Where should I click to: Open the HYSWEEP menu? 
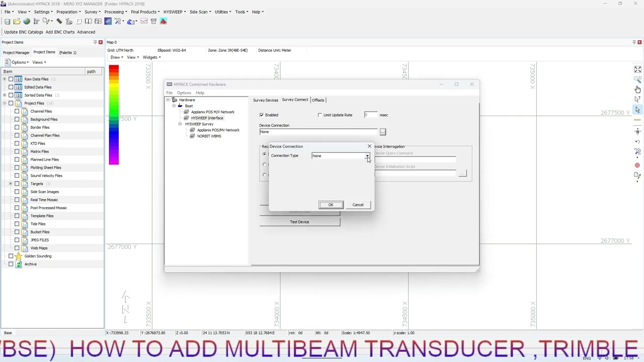coord(175,12)
